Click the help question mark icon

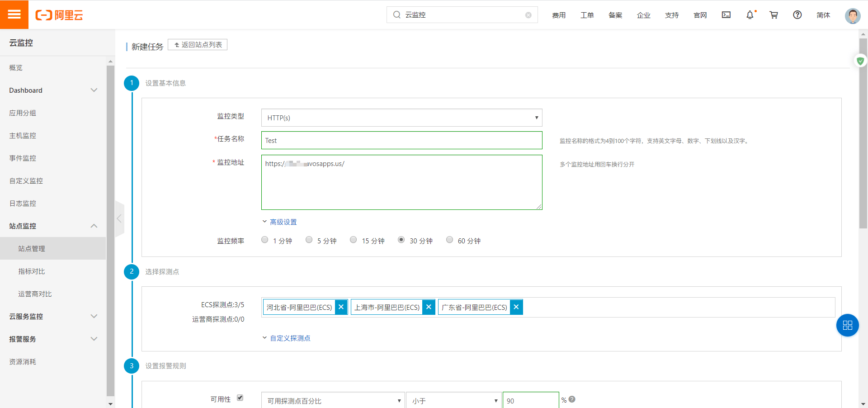(x=797, y=15)
